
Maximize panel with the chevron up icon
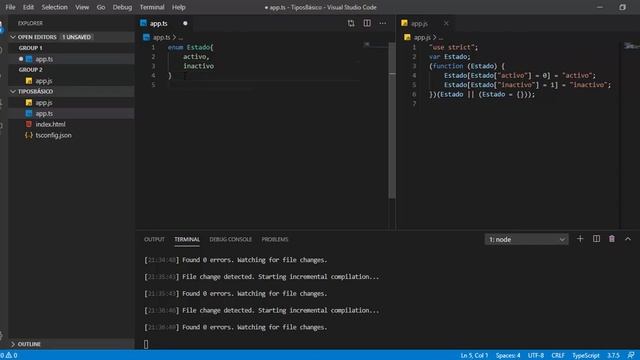(x=628, y=239)
